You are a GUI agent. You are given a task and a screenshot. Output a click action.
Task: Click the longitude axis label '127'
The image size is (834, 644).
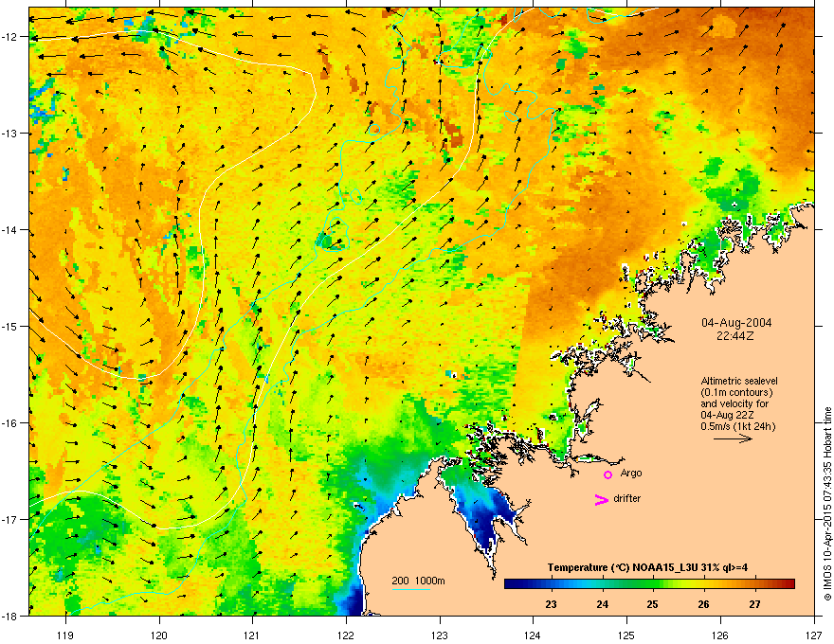pyautogui.click(x=814, y=635)
